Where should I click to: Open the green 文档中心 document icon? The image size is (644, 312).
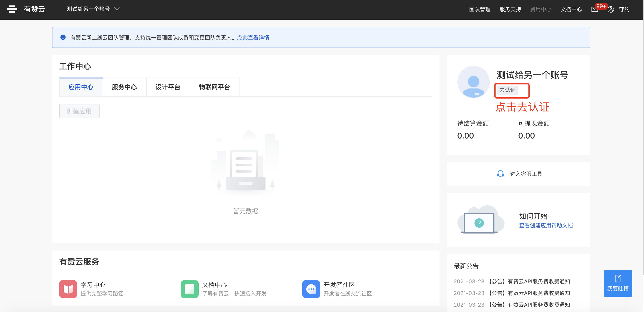click(189, 289)
